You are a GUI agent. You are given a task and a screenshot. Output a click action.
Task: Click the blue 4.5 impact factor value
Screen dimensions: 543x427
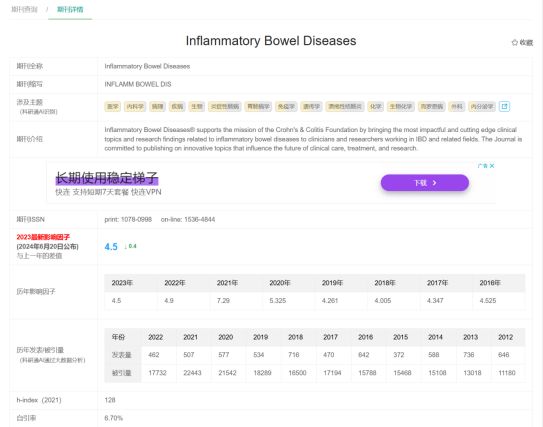click(111, 247)
